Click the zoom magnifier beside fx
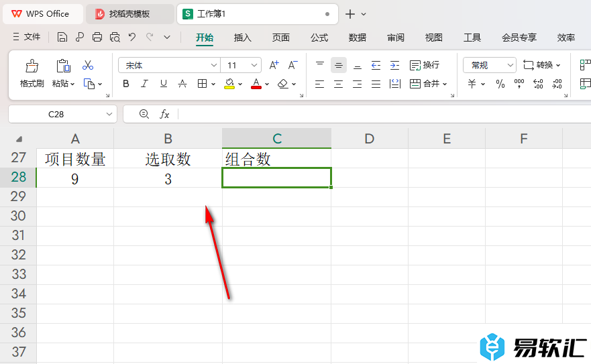 point(144,114)
